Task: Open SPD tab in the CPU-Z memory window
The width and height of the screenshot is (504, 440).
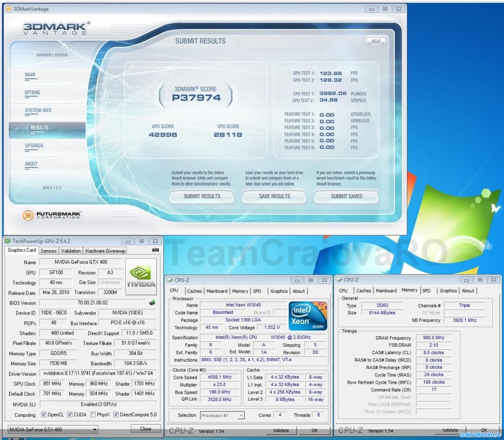Action: (426, 291)
